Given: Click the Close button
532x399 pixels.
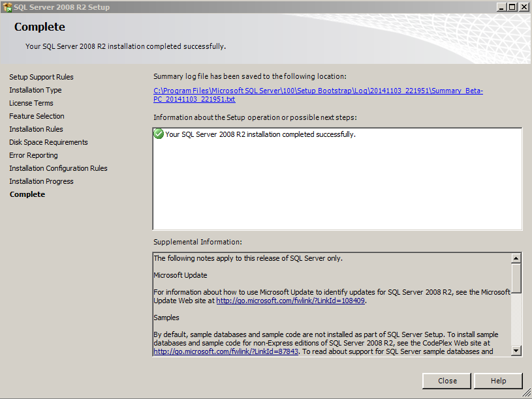Looking at the screenshot, I should [447, 381].
